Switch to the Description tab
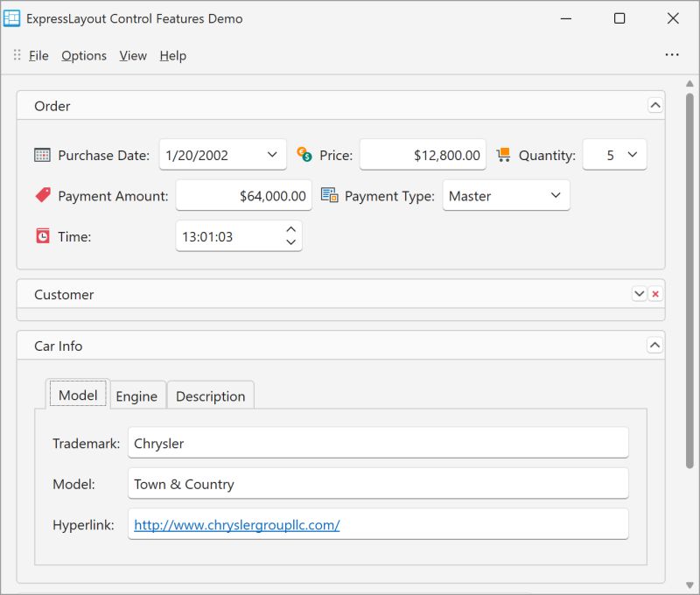This screenshot has height=595, width=700. [211, 395]
